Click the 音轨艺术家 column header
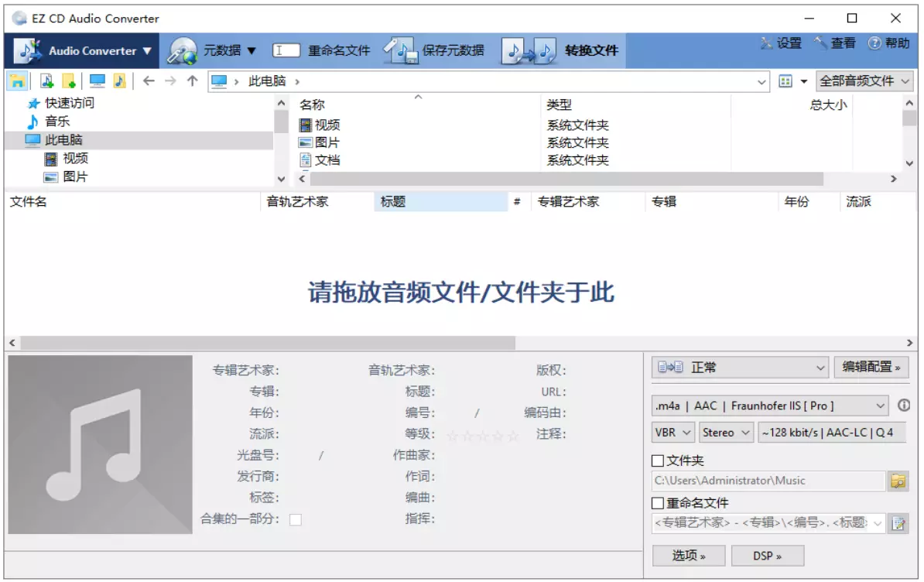Image resolution: width=924 pixels, height=582 pixels. point(317,201)
